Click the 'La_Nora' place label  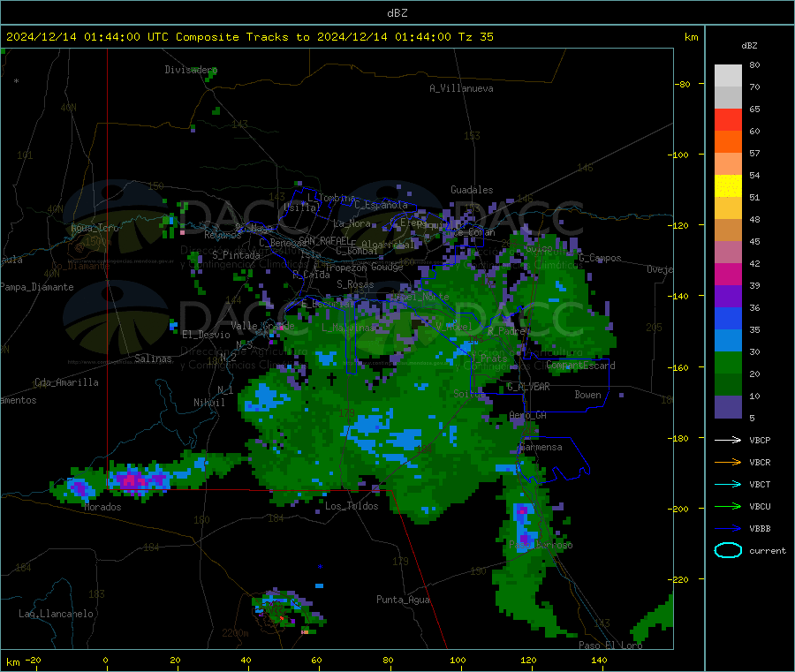click(x=352, y=223)
